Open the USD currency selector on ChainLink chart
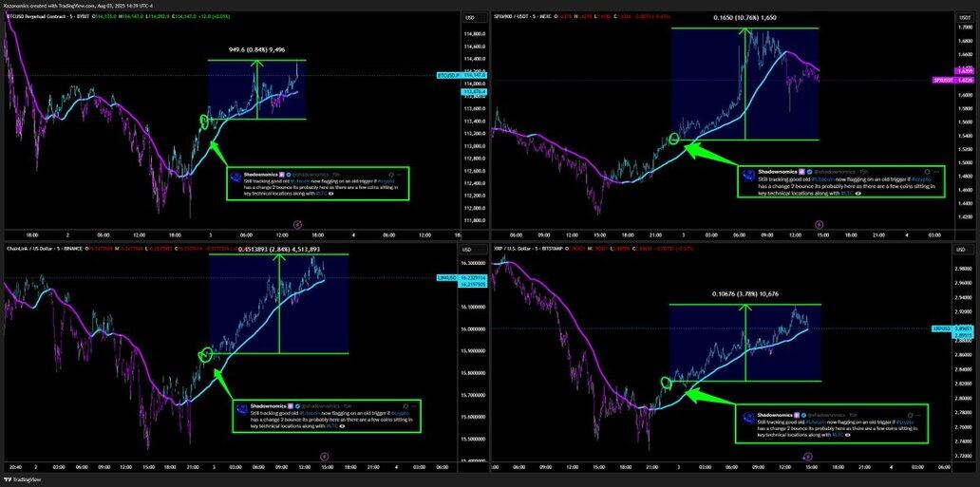Image resolution: width=980 pixels, height=487 pixels. (469, 250)
